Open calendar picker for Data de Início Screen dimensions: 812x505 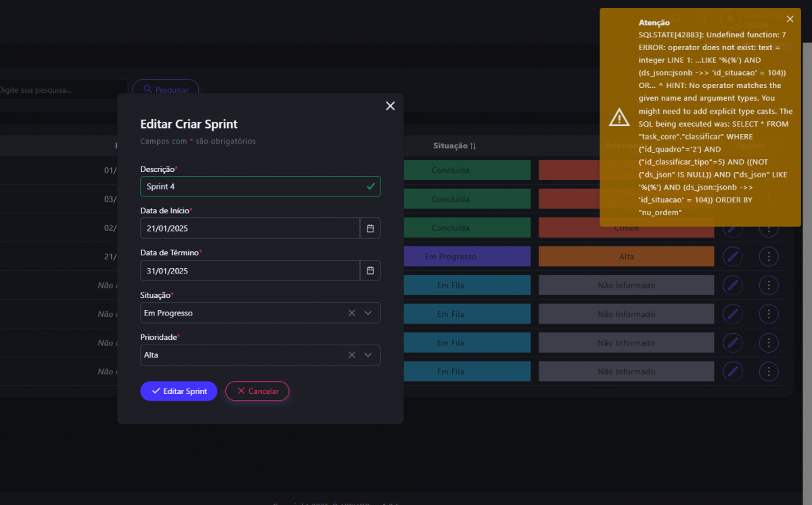[370, 228]
